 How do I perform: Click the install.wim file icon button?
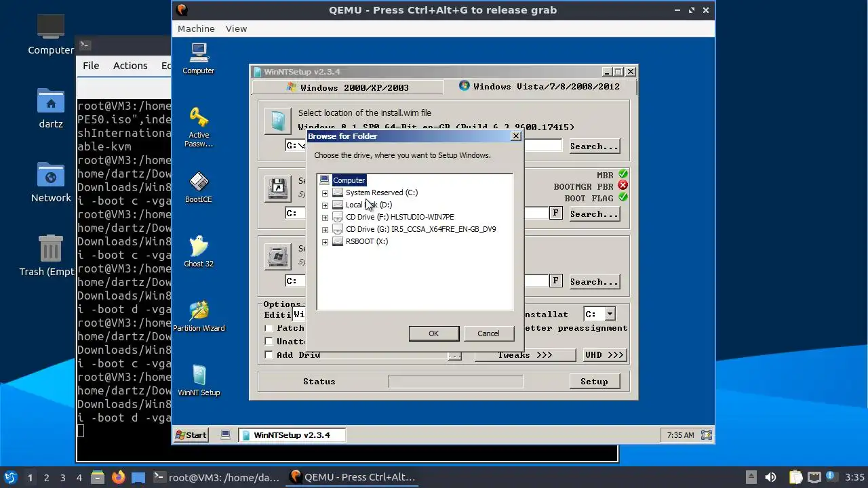tap(277, 121)
